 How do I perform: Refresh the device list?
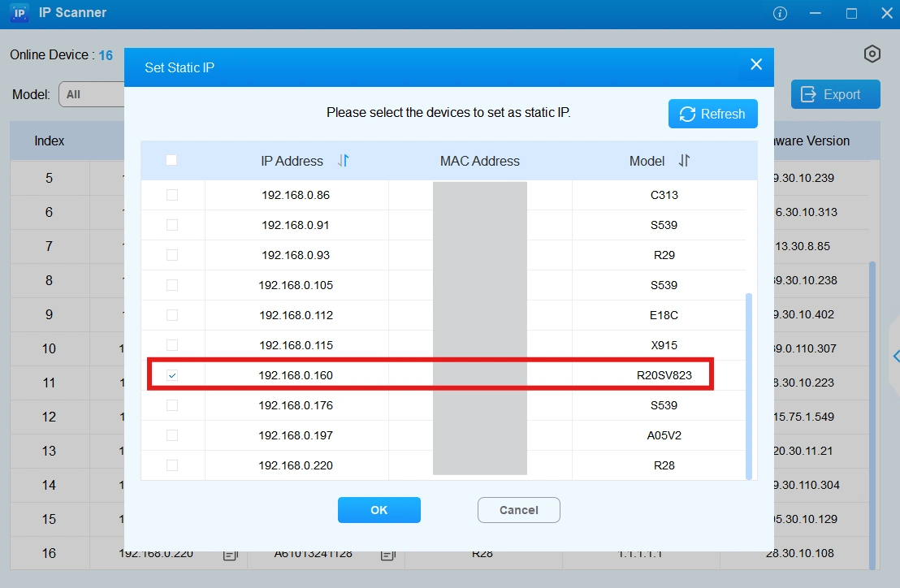[x=712, y=114]
